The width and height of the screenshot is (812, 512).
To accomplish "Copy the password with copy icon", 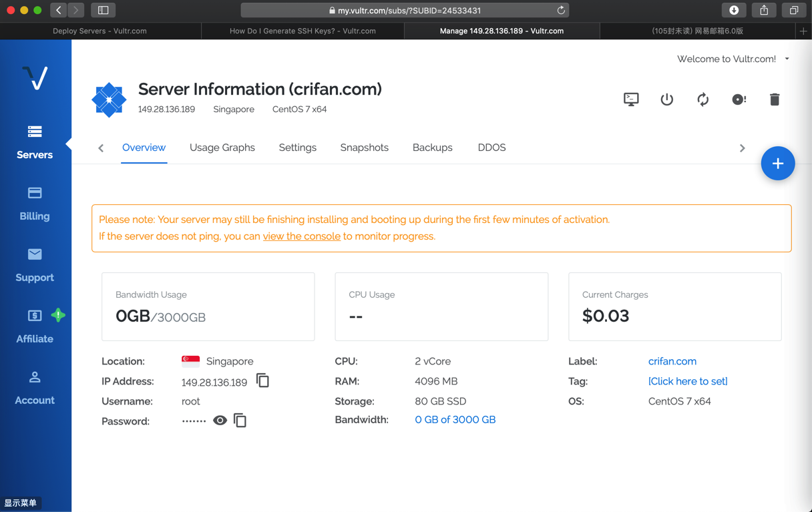I will (x=240, y=421).
